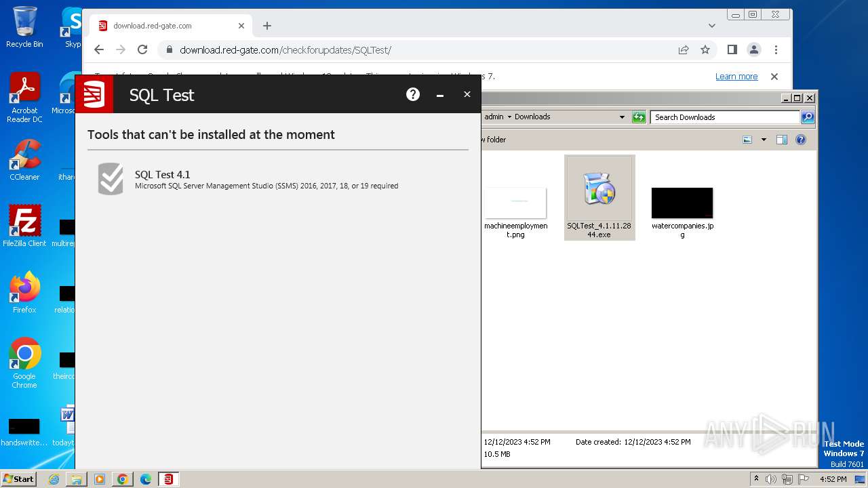This screenshot has width=868, height=488.
Task: Change view icon in Explorer toolbar
Action: click(747, 140)
